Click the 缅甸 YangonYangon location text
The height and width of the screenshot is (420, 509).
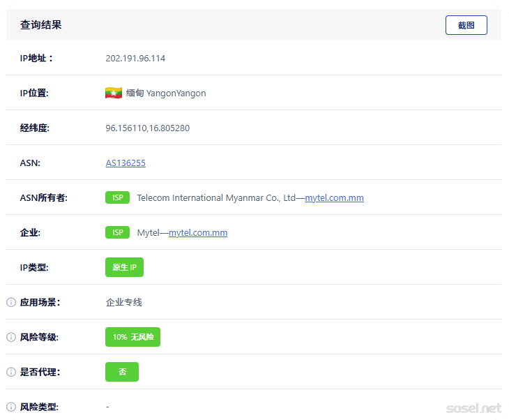pos(166,93)
